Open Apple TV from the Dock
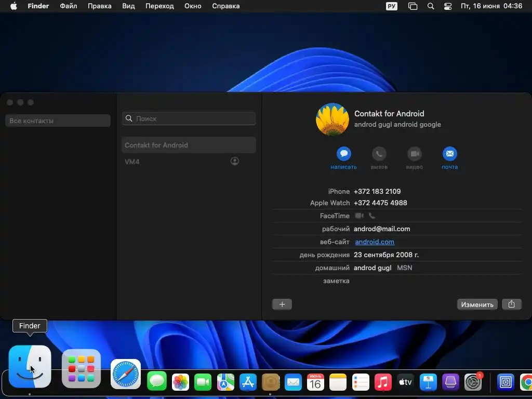Viewport: 532px width, 399px height. (x=405, y=382)
